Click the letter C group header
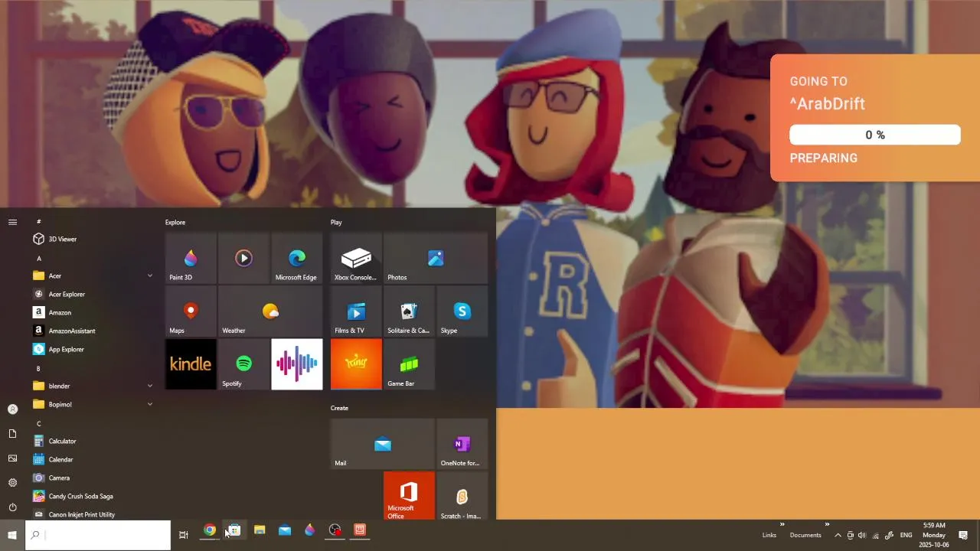Image resolution: width=980 pixels, height=551 pixels. (39, 424)
